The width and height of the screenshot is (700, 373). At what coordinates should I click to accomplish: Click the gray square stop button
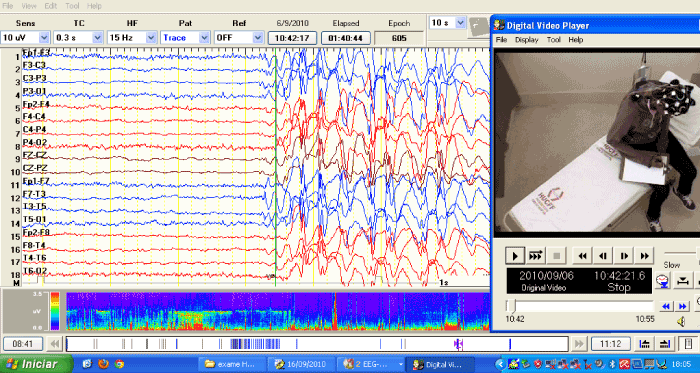click(556, 256)
